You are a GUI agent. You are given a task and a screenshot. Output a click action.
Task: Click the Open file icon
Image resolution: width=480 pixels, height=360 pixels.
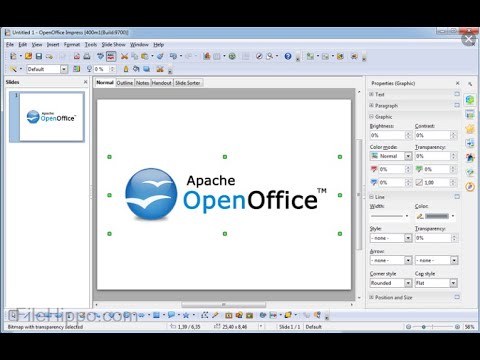29,56
